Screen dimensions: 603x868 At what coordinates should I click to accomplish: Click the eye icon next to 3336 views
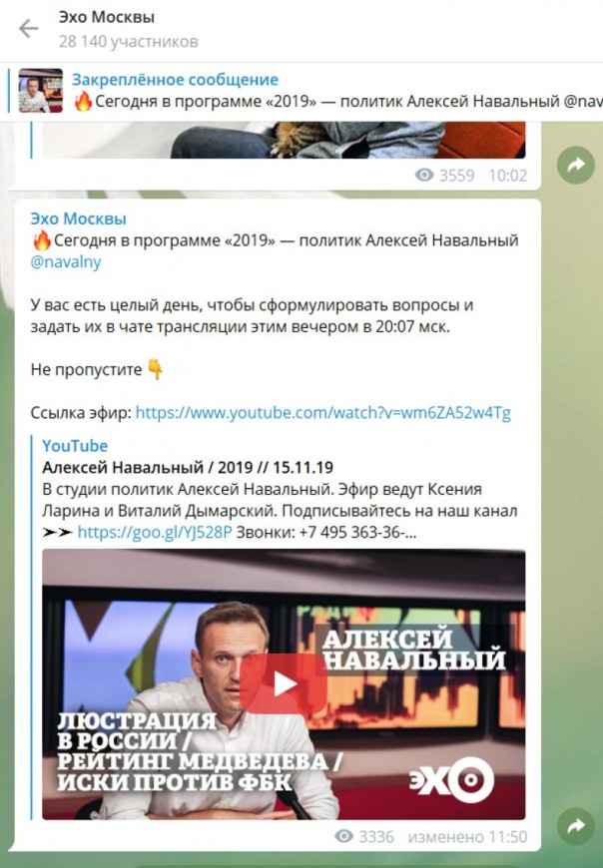tap(343, 836)
